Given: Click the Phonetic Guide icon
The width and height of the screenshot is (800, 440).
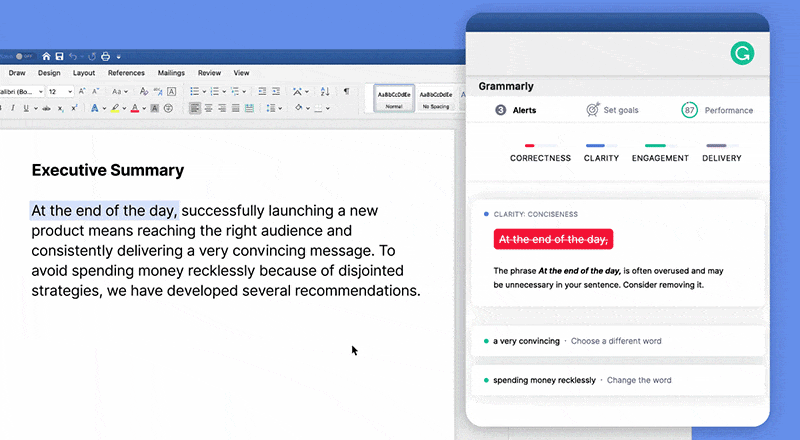Looking at the screenshot, I should 158,91.
